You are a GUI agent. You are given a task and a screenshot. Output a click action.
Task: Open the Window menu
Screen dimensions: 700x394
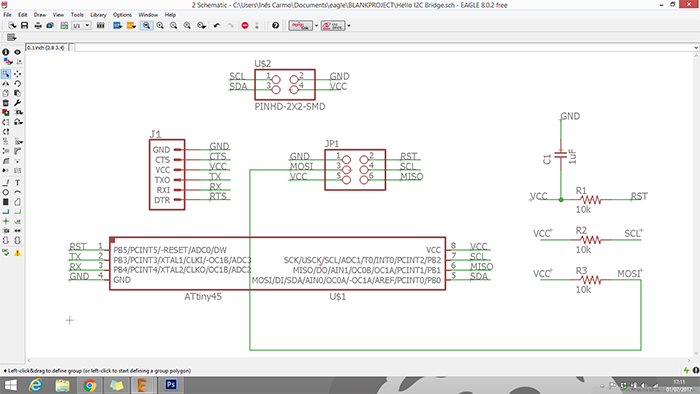[x=148, y=15]
